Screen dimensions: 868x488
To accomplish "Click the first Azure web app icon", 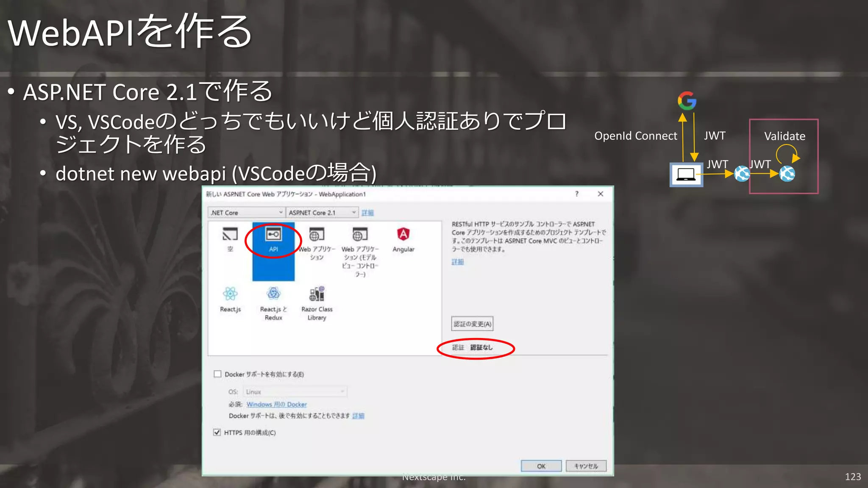I will 742,174.
